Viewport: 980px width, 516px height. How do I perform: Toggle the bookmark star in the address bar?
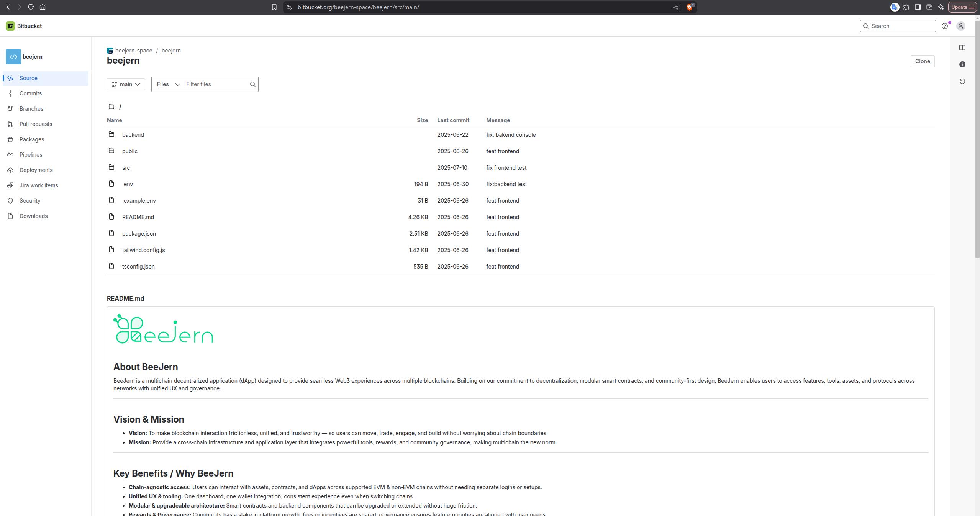(x=274, y=7)
